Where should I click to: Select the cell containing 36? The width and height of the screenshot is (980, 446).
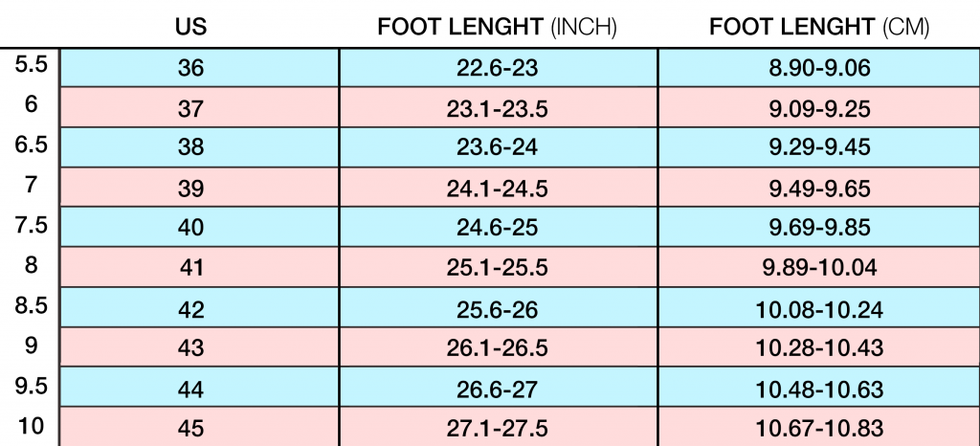pyautogui.click(x=190, y=69)
